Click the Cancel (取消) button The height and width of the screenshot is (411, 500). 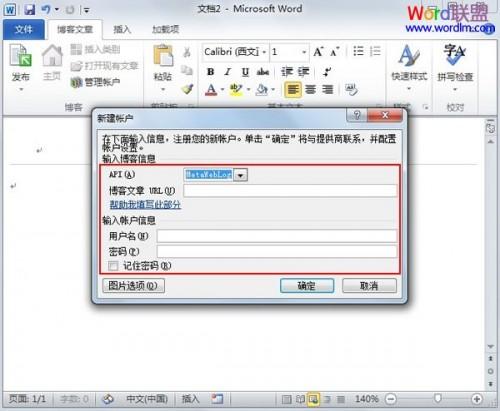369,286
